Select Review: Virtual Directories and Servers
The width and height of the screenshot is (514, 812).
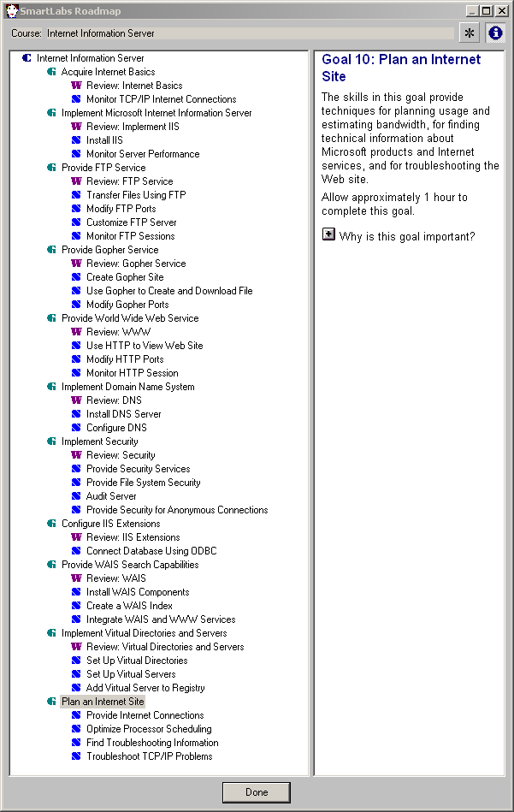[165, 646]
